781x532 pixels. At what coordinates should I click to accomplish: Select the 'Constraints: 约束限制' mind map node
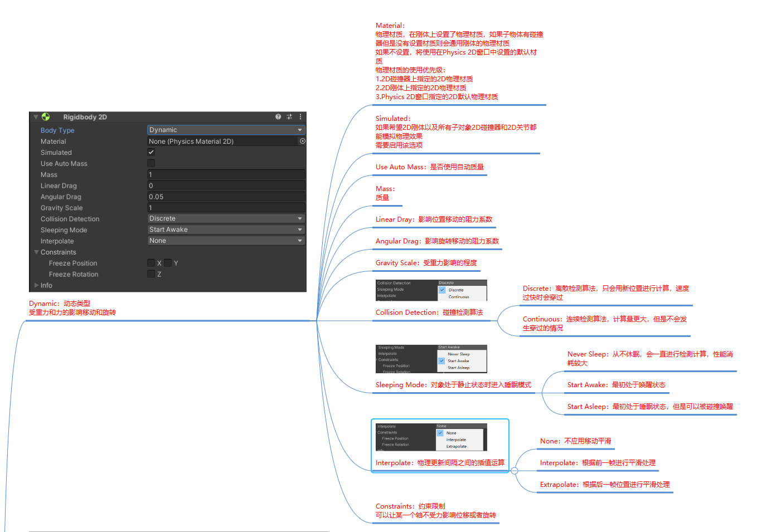point(436,511)
